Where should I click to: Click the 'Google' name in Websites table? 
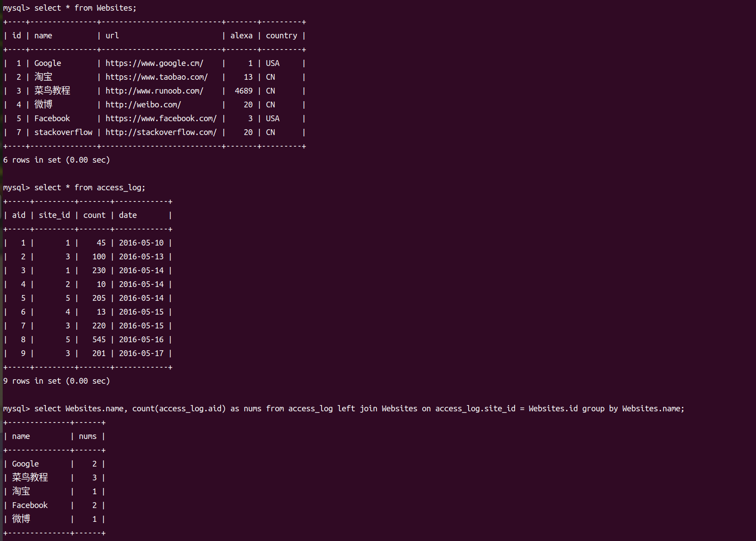pyautogui.click(x=48, y=63)
